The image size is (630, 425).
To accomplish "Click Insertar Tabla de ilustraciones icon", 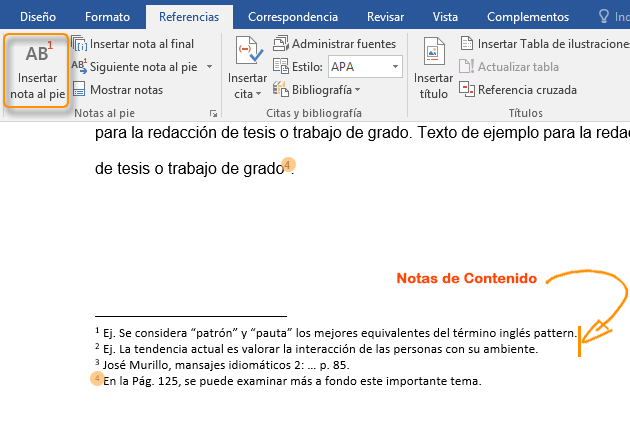I will [x=467, y=43].
